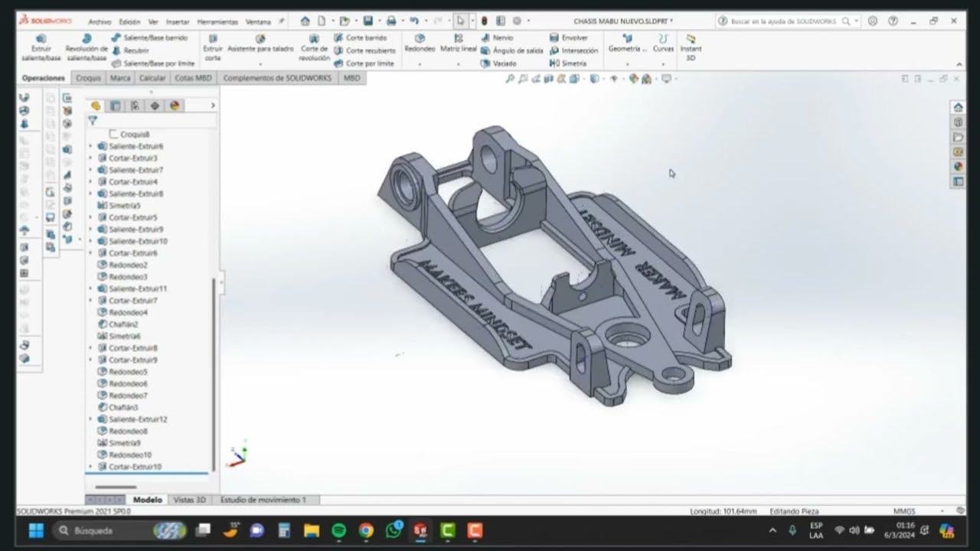Viewport: 980px width, 551px height.
Task: Open the PropertyManager panel tab
Action: [116, 106]
